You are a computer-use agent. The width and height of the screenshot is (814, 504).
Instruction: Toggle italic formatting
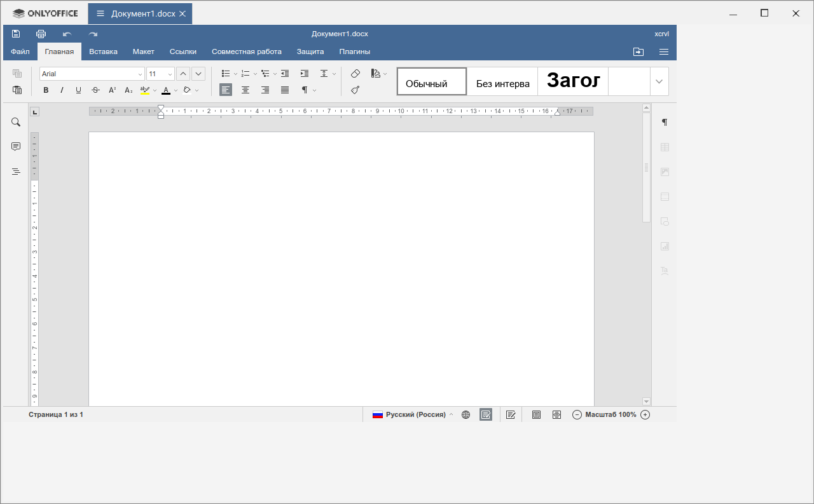62,90
